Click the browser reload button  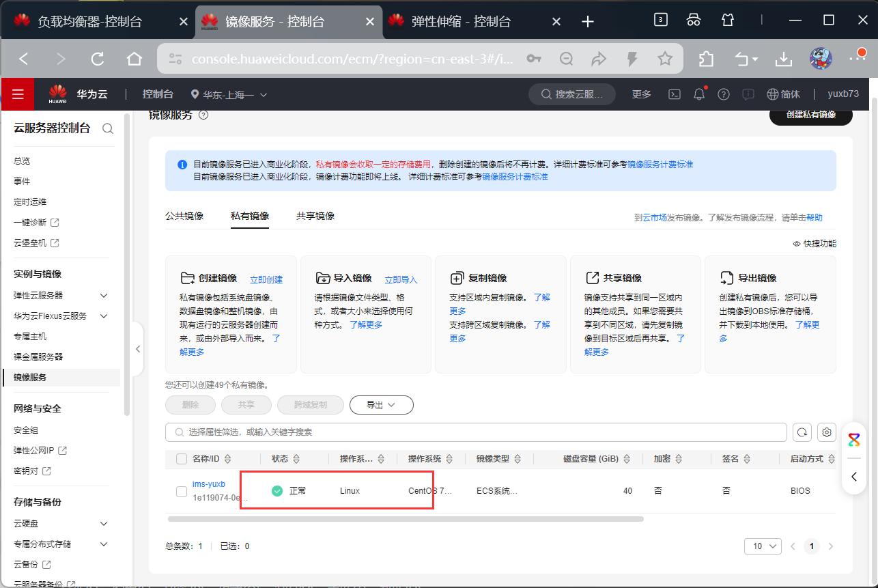pos(98,59)
